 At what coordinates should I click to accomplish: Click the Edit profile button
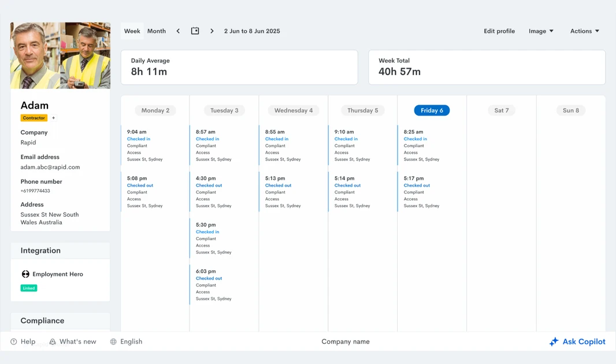pyautogui.click(x=499, y=31)
